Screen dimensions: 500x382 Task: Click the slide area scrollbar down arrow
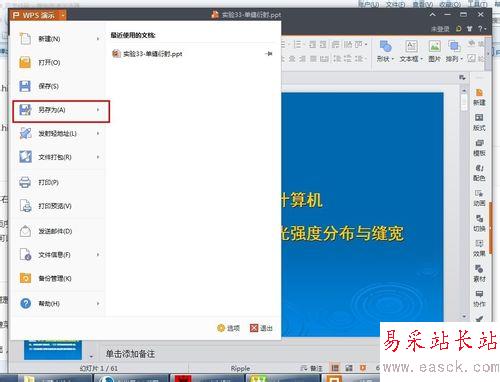464,316
